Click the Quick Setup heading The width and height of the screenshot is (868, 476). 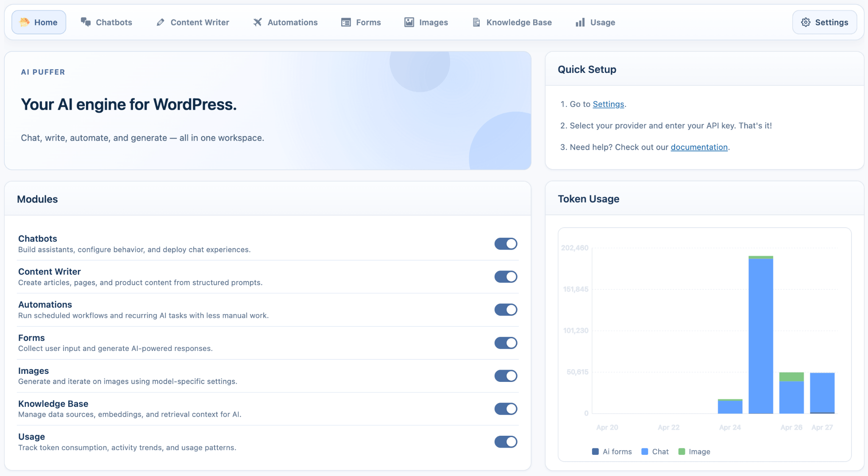click(587, 70)
